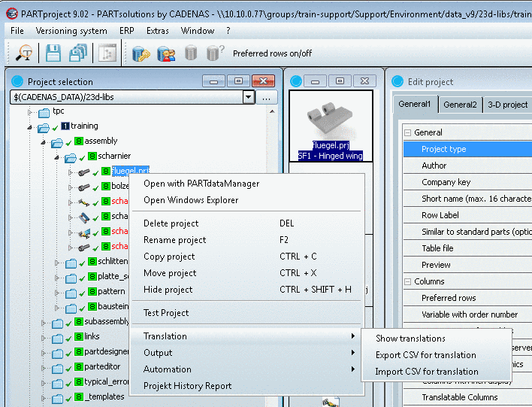Expand the links folder node
Screen dimensions: 532x407
tap(44, 338)
